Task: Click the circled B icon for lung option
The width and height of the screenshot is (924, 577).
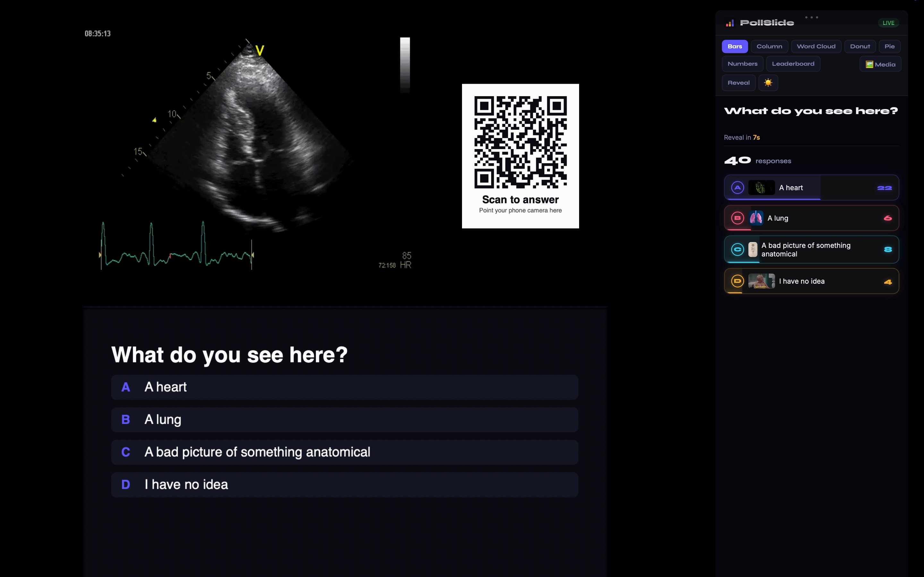Action: click(737, 218)
